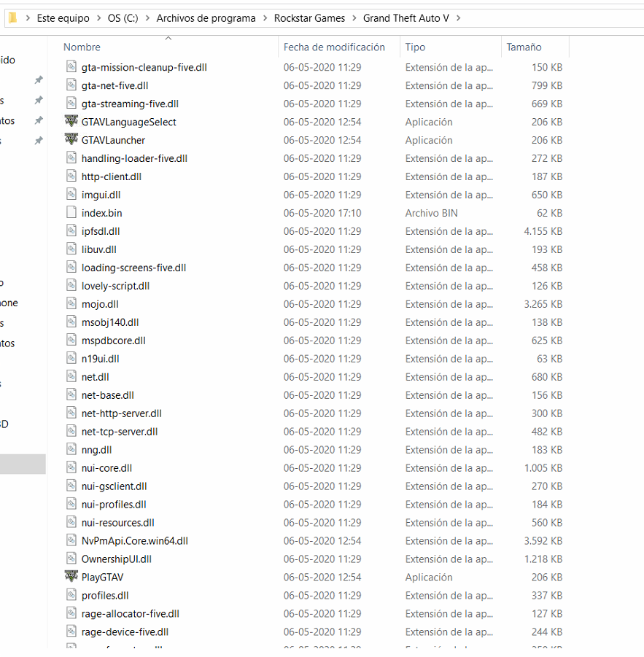The image size is (644, 657).
Task: Click the libuv.dll file icon
Action: tap(71, 249)
